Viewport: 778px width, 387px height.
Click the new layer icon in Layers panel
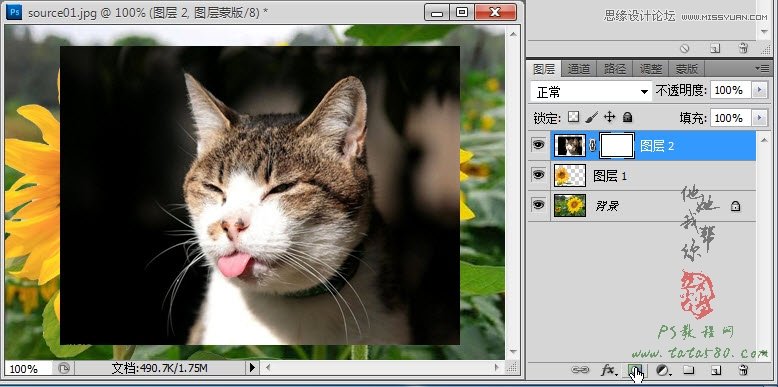(x=715, y=370)
